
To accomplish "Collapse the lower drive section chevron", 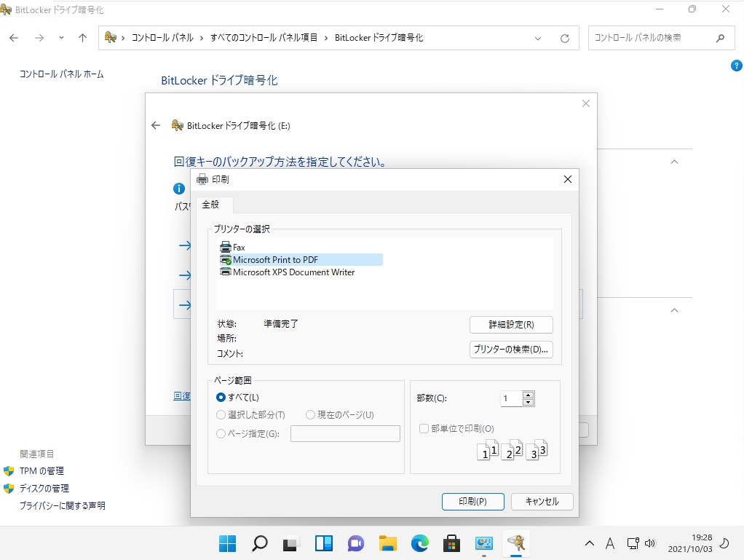I will (674, 310).
